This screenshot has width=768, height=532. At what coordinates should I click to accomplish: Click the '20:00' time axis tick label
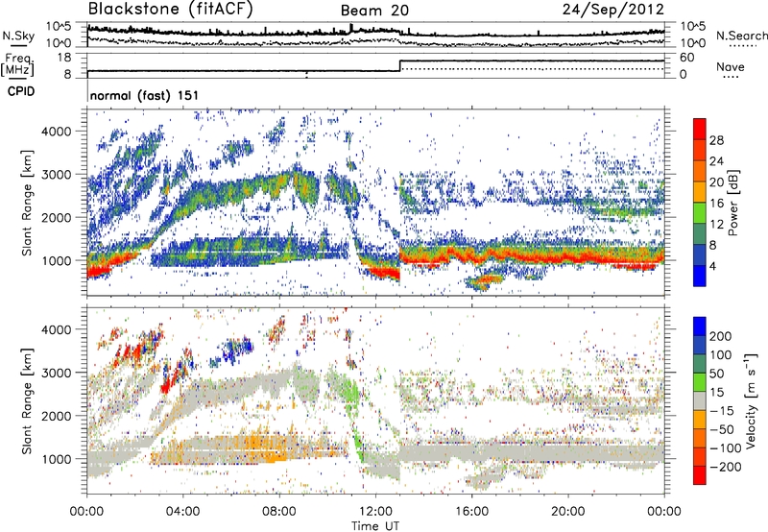coord(567,512)
